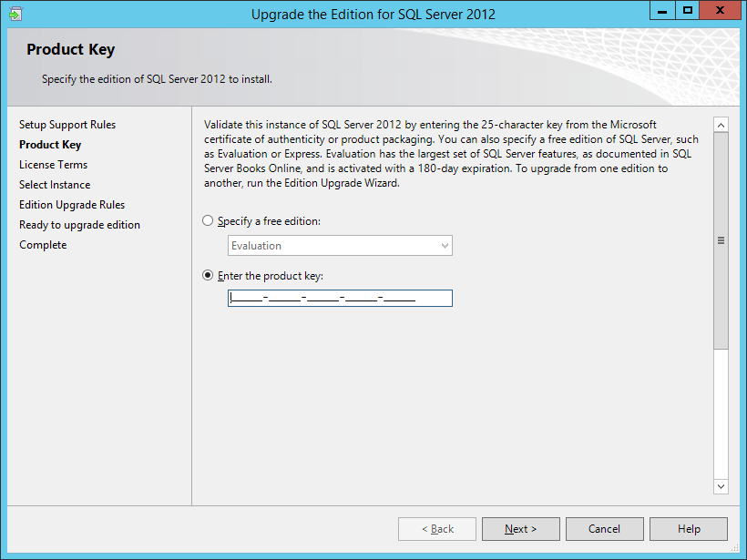Maximize the upgrade wizard window
Screen dimensions: 747x560
click(x=688, y=11)
